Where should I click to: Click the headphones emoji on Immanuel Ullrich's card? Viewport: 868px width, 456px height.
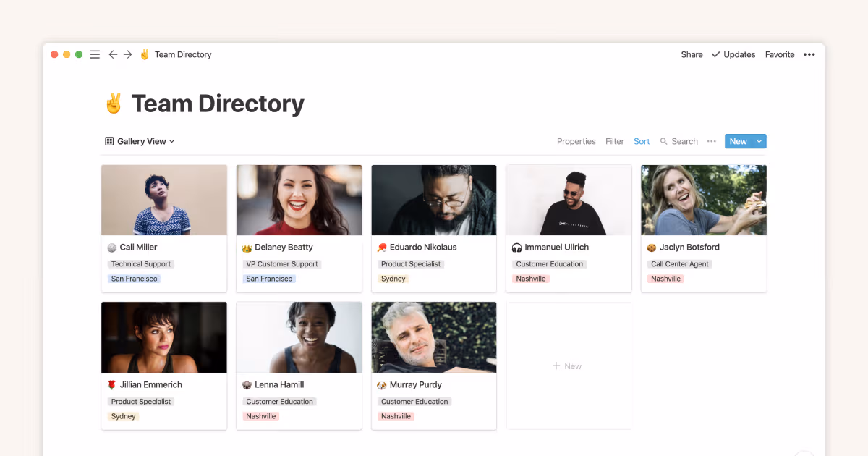[516, 247]
